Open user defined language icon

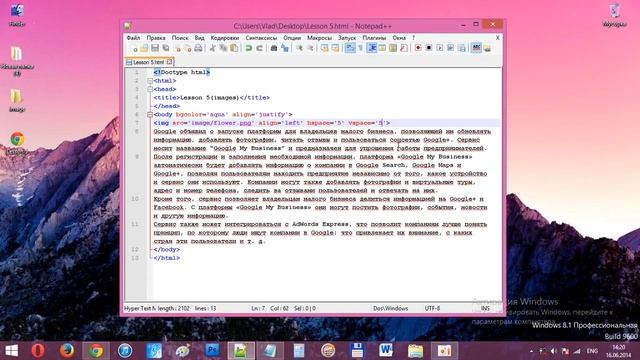[x=382, y=48]
